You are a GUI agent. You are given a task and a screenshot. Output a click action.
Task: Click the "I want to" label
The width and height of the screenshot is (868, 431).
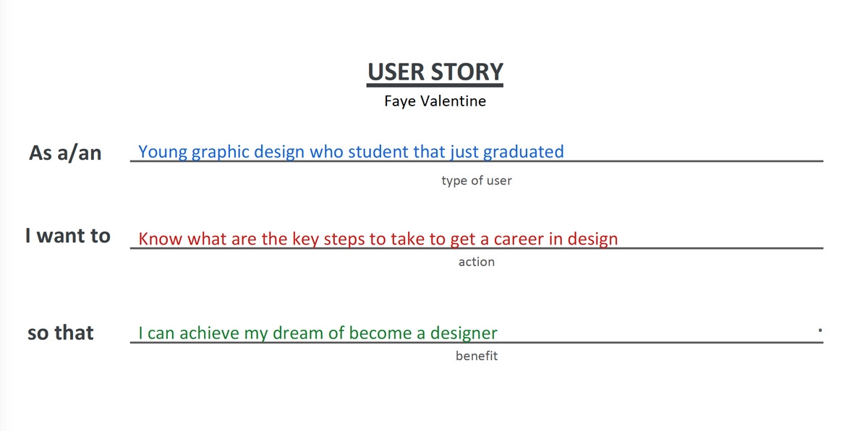click(68, 236)
